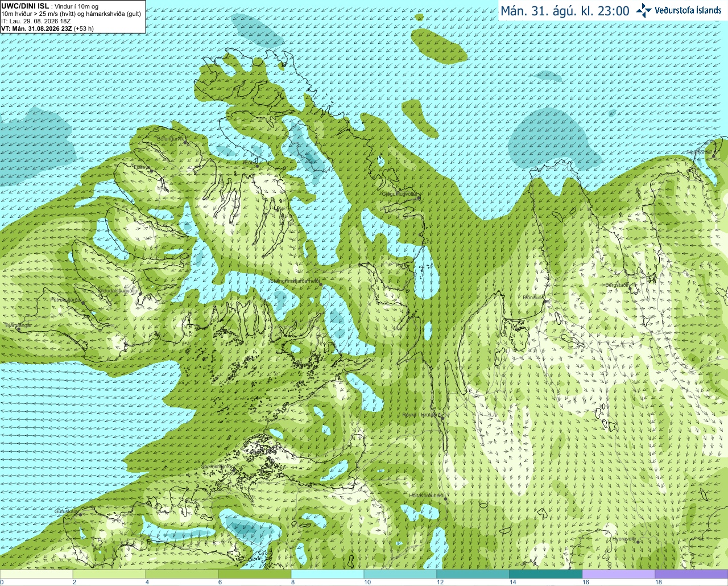Click the Blönduós station dot
The height and width of the screenshot is (586, 728).
545,302
